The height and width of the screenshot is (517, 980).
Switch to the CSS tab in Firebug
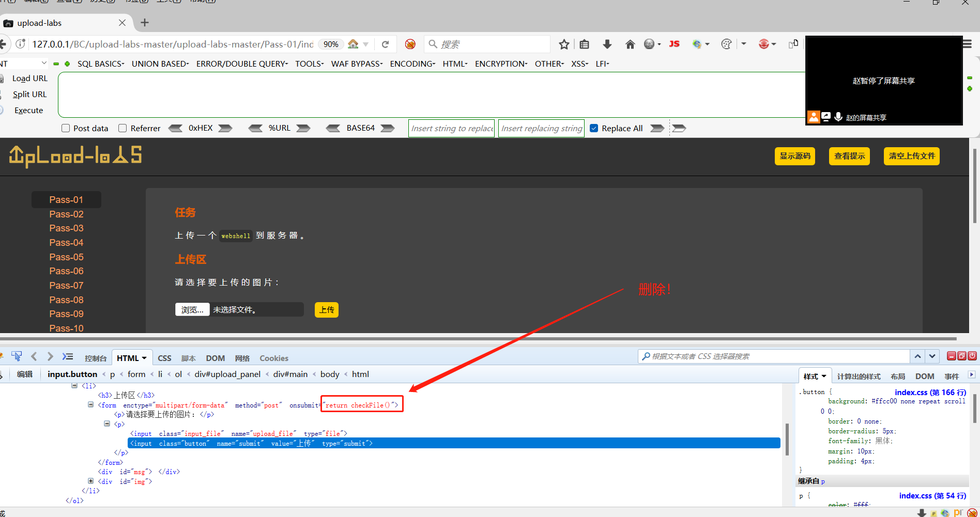tap(164, 357)
